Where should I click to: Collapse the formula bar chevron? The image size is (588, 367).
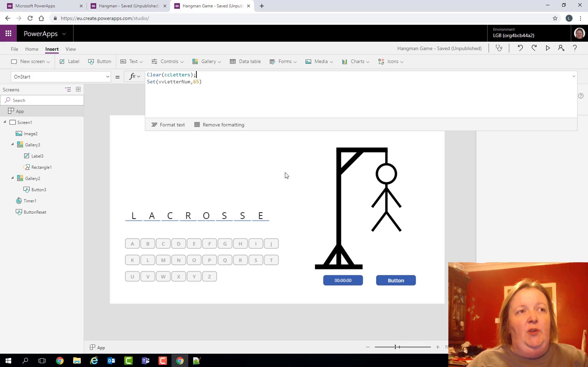[x=574, y=76]
